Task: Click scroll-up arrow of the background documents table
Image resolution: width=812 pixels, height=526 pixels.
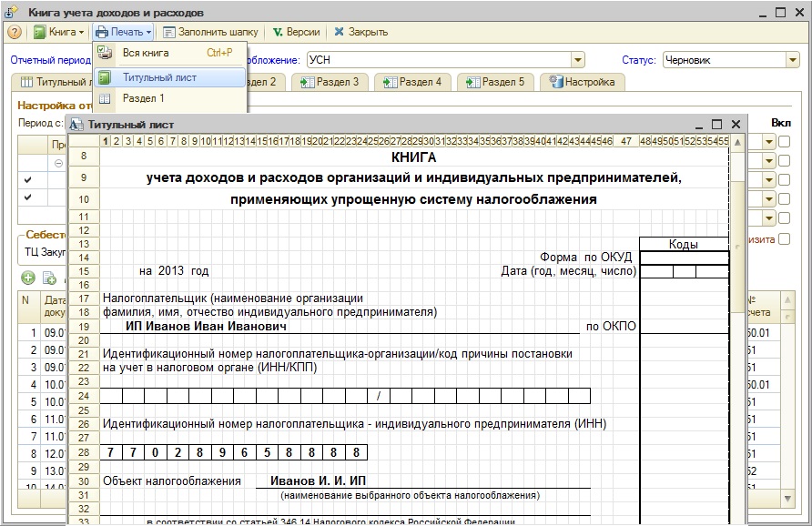Action: [787, 299]
